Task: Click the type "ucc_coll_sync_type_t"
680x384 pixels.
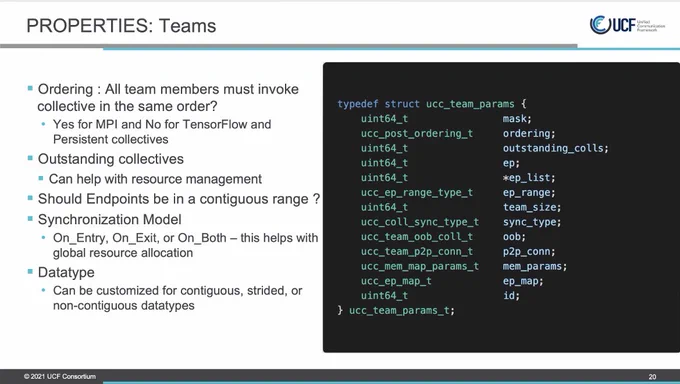Action: [x=420, y=222]
